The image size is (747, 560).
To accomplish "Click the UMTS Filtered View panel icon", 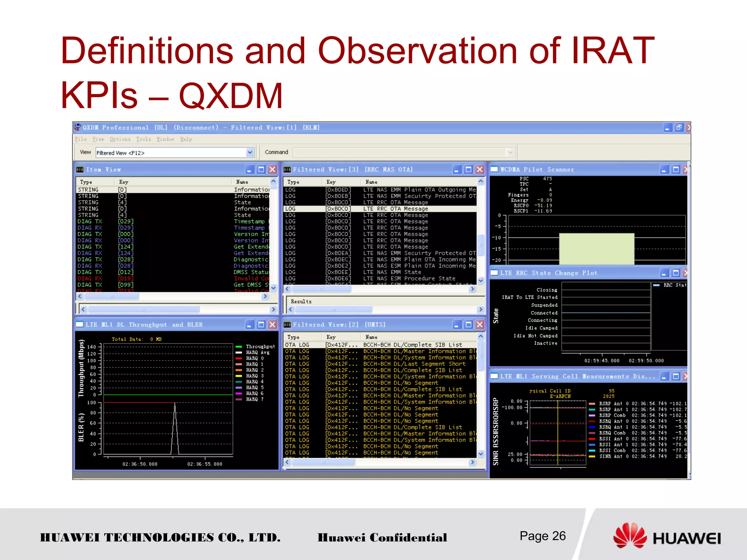I will (287, 324).
